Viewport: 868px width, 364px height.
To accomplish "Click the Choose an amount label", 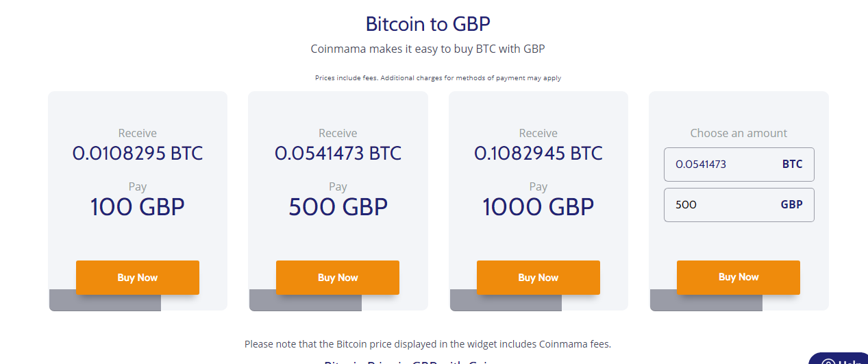I will (x=739, y=133).
